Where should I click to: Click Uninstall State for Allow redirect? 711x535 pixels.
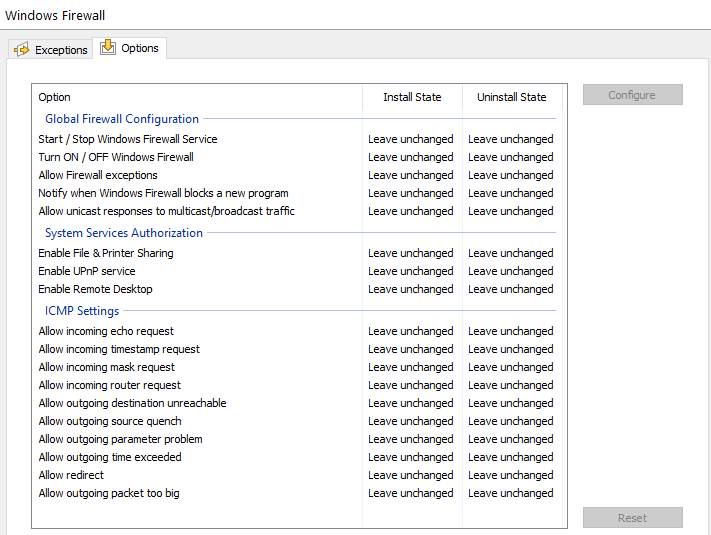511,475
